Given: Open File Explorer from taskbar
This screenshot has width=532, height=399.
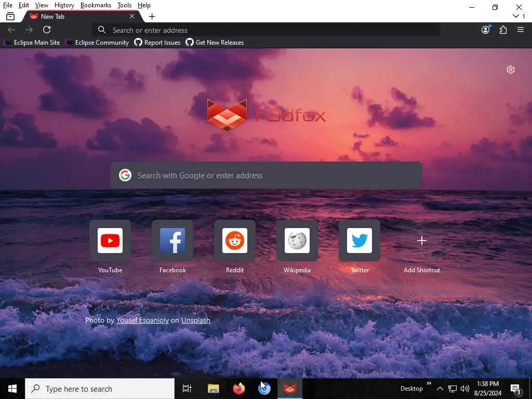Looking at the screenshot, I should [214, 389].
